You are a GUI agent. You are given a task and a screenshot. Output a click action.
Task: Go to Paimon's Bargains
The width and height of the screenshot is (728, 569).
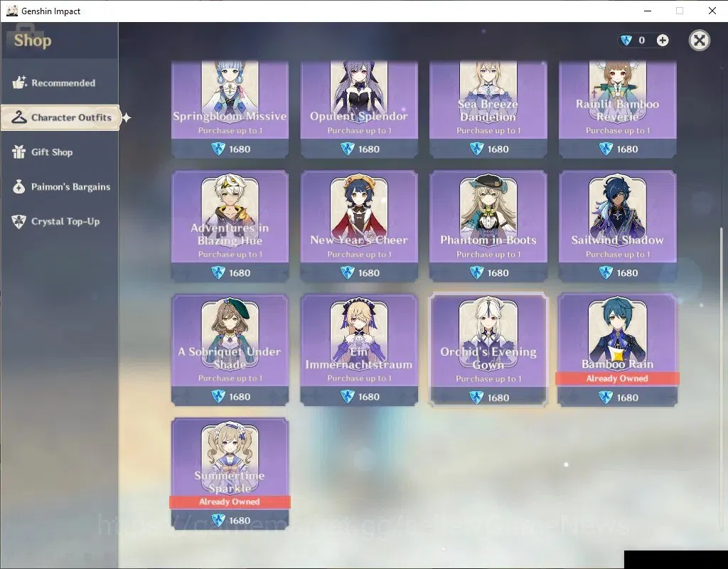click(60, 187)
